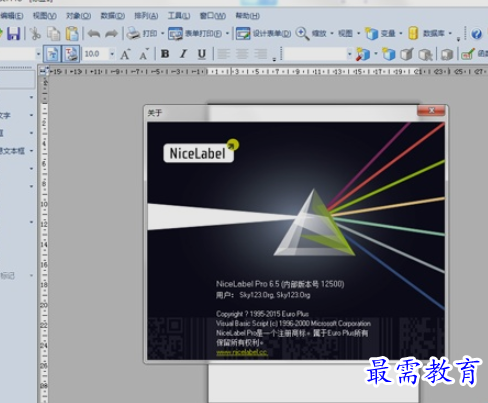Decrease font size with the smaller A

pyautogui.click(x=144, y=54)
